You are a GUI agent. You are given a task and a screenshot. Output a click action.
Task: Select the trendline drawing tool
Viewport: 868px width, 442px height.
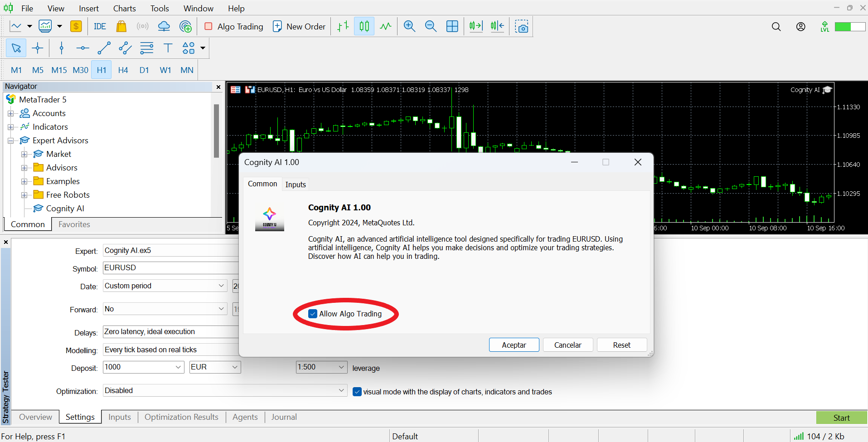pos(104,48)
